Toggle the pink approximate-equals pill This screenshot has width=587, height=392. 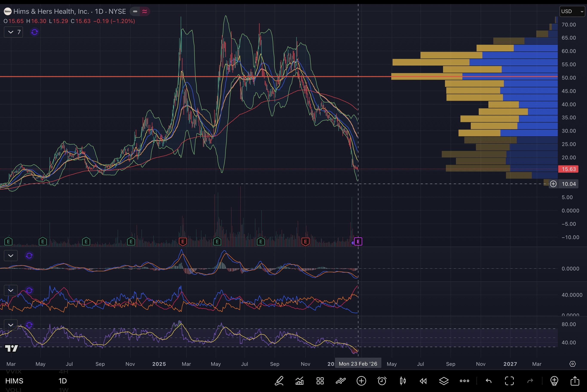tap(145, 11)
